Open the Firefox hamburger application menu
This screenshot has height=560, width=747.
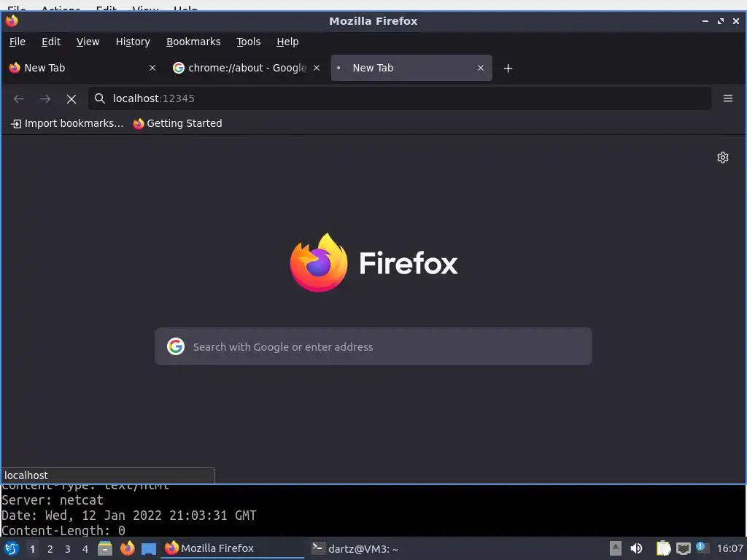pos(727,98)
